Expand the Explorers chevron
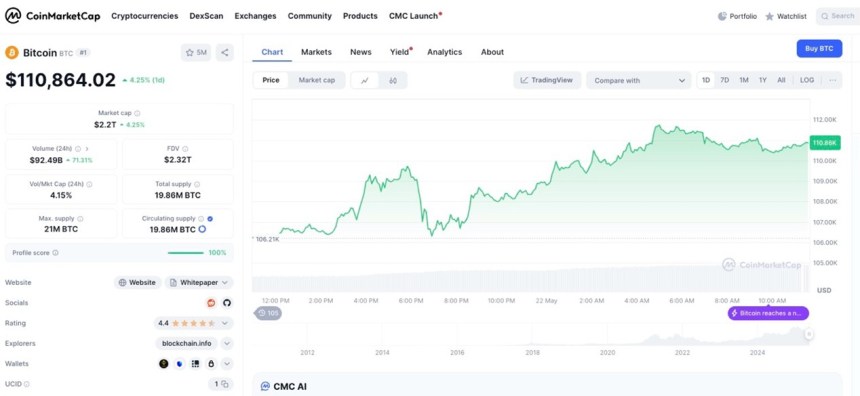 coord(227,343)
